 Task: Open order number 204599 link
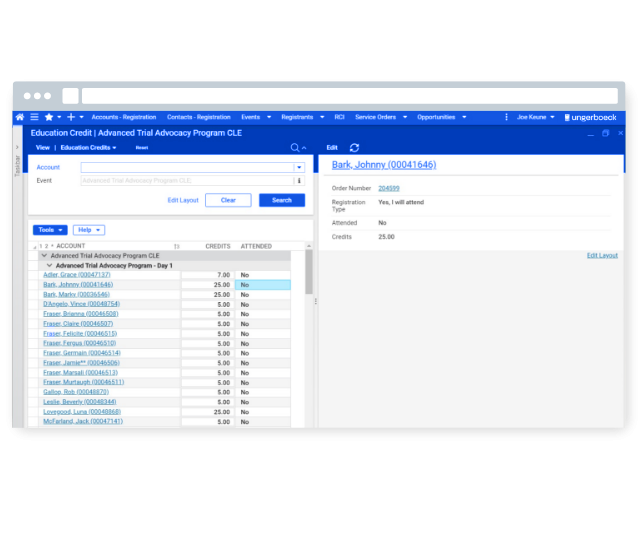click(389, 188)
